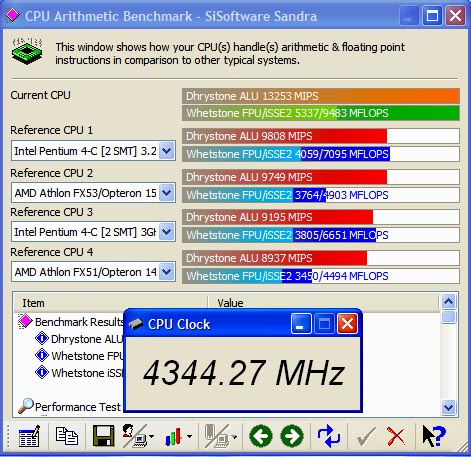Screen dimensions: 471x457
Task: Click the 4344.27 MHz clock readout
Action: [244, 373]
